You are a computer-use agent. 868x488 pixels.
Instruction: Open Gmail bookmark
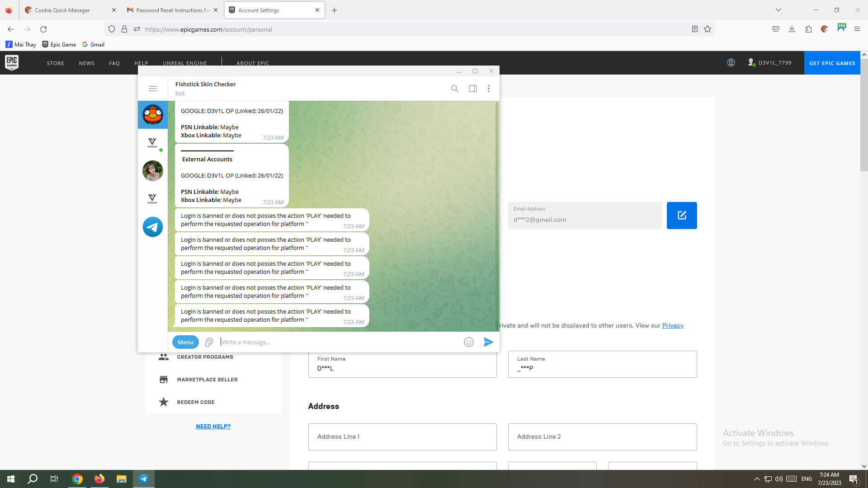[x=93, y=44]
